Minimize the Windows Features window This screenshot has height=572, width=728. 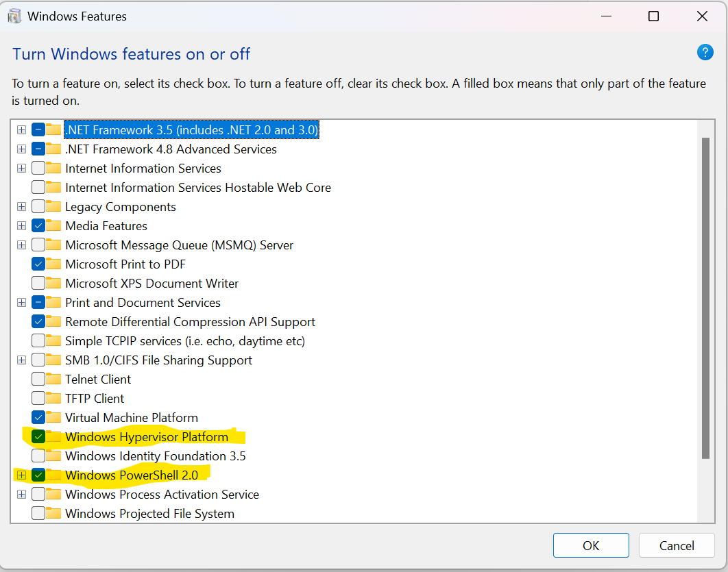pyautogui.click(x=606, y=16)
